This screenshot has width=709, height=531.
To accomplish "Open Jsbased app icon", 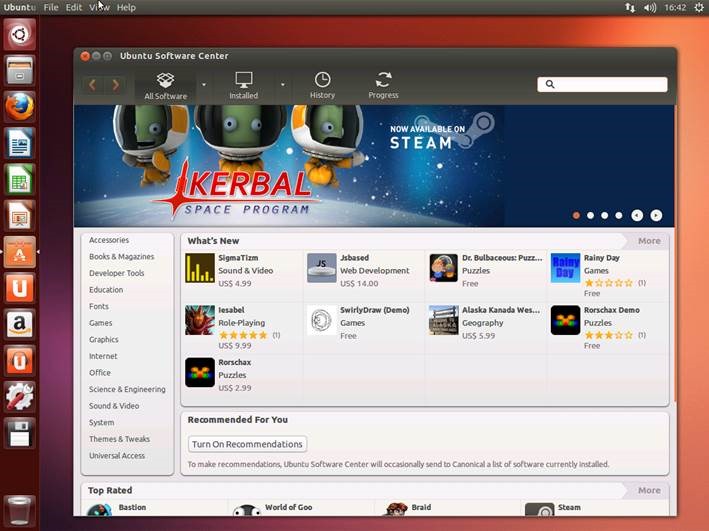I will (x=321, y=268).
